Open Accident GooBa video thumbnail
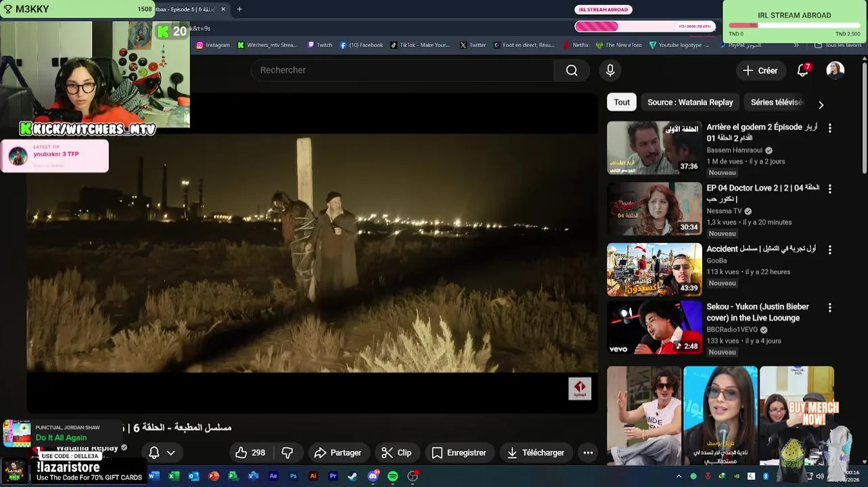Image resolution: width=868 pixels, height=487 pixels. [654, 269]
